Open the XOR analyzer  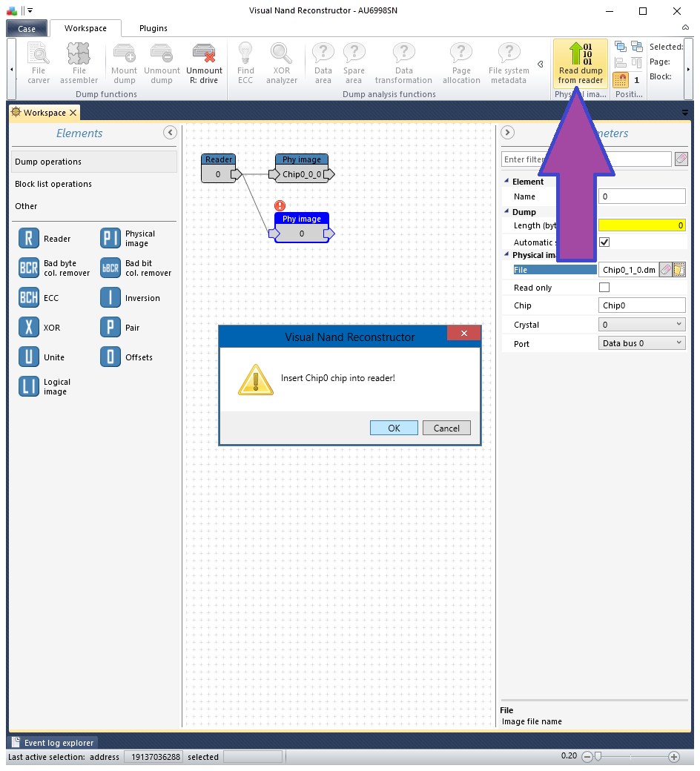click(x=281, y=64)
